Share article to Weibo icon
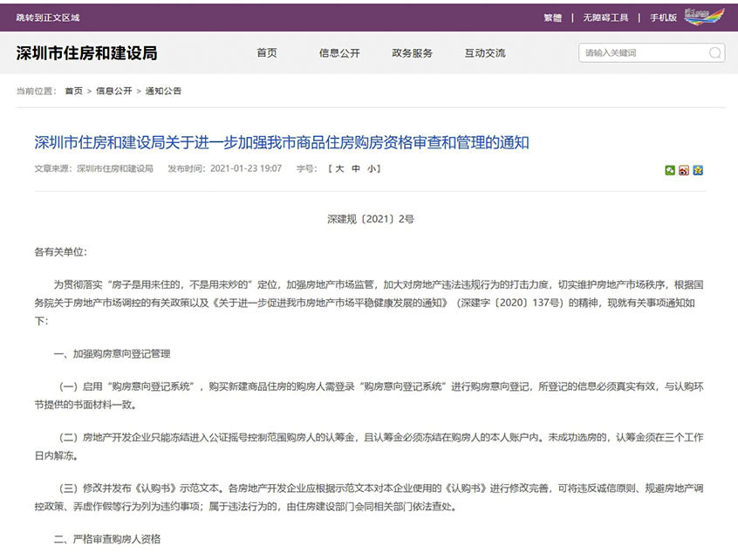 684,170
